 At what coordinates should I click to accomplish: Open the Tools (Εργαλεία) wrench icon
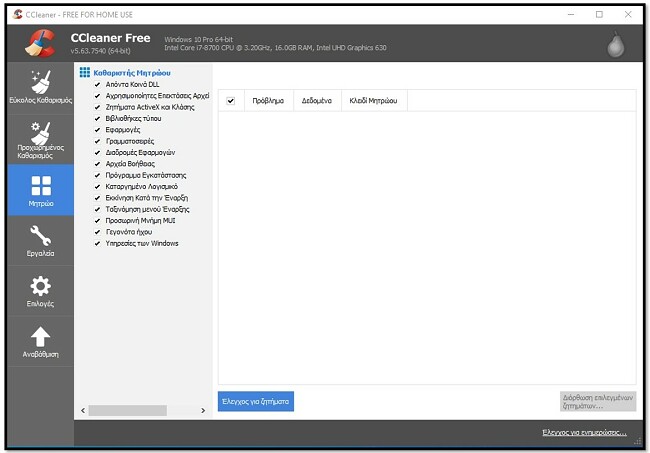pyautogui.click(x=41, y=235)
